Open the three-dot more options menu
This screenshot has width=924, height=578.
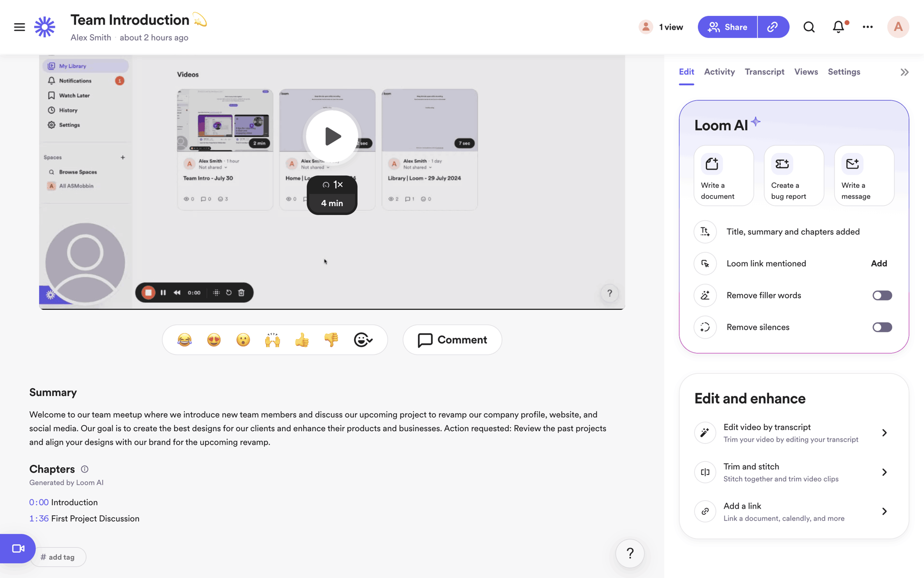tap(868, 27)
